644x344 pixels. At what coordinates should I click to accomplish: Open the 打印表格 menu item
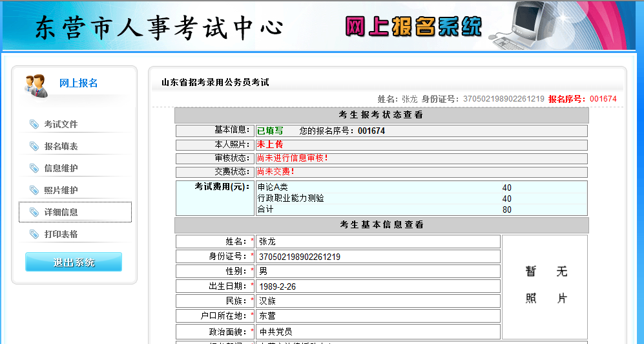tap(61, 234)
